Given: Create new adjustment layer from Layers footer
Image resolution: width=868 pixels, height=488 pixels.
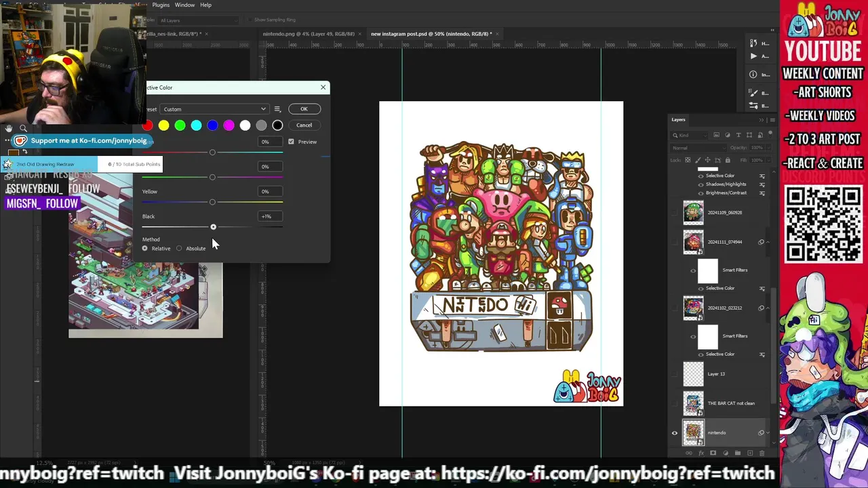Looking at the screenshot, I should pos(726,453).
